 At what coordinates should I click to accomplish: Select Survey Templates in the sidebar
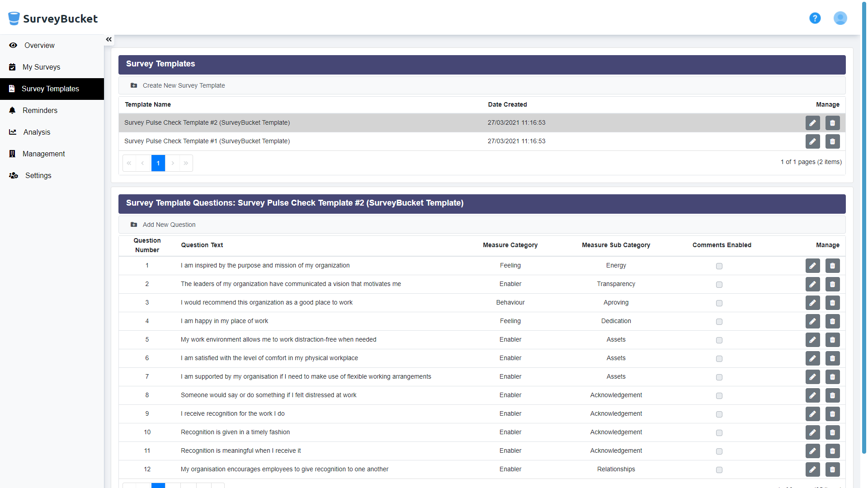coord(52,89)
